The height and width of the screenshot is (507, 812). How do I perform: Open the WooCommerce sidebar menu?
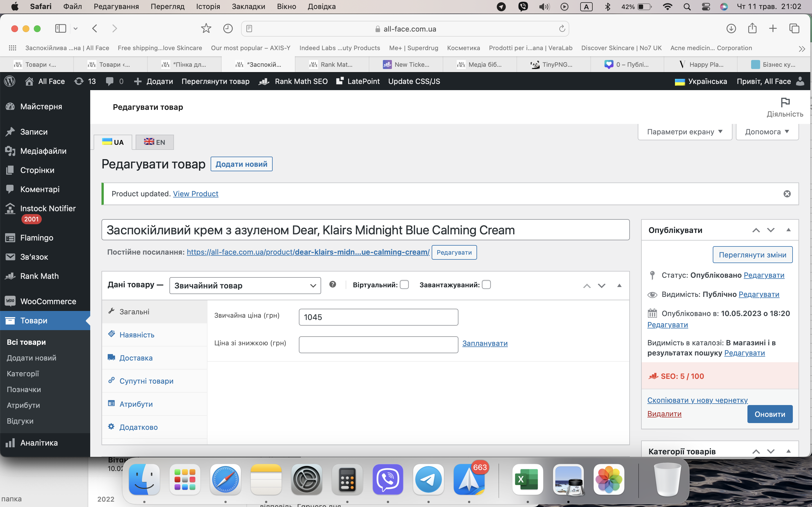click(48, 301)
